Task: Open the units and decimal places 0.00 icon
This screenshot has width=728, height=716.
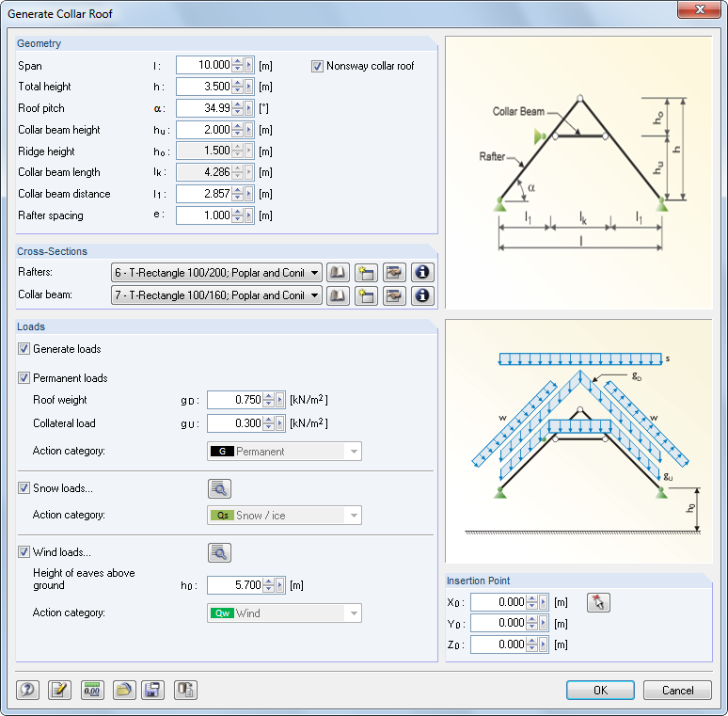Action: pyautogui.click(x=92, y=690)
